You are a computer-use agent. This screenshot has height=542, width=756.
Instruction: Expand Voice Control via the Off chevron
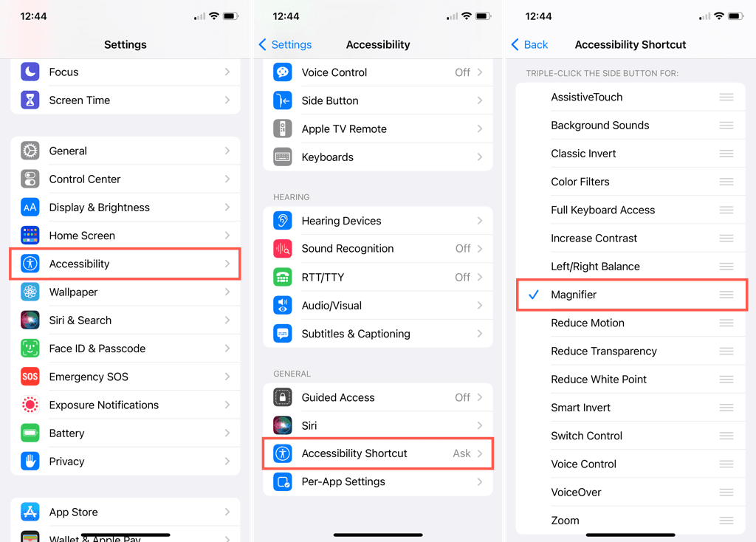click(480, 72)
